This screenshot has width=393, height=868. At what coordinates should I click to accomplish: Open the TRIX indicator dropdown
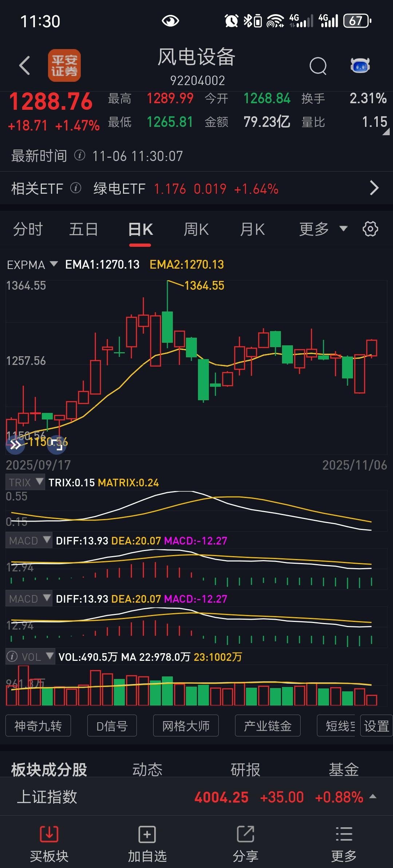click(25, 482)
